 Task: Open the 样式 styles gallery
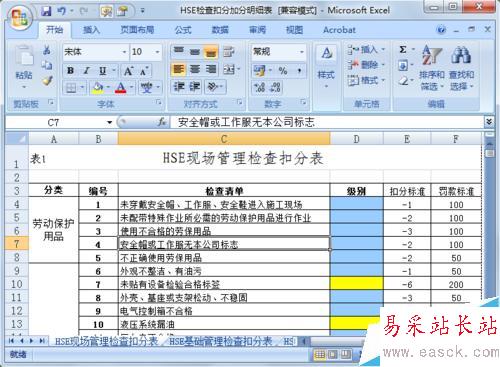coord(326,68)
